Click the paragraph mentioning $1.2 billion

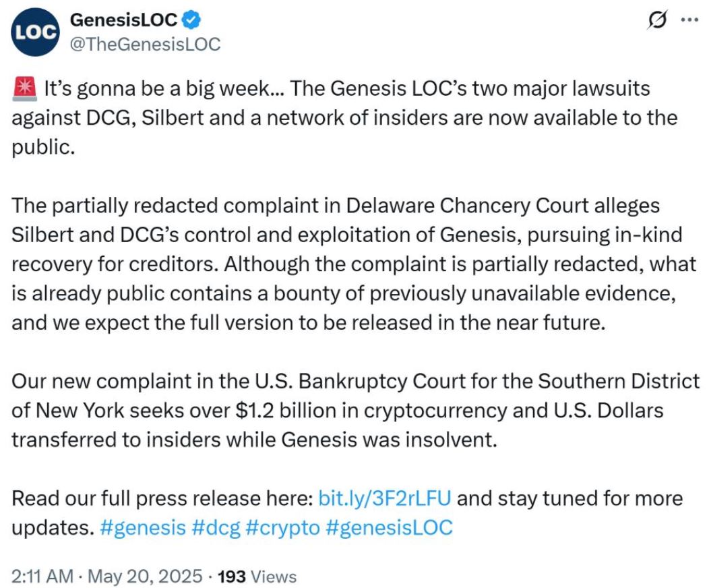pyautogui.click(x=355, y=411)
